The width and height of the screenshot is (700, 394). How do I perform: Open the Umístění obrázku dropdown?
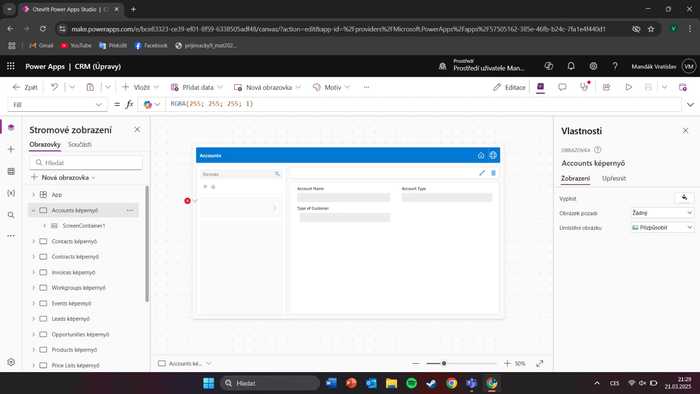coord(662,228)
